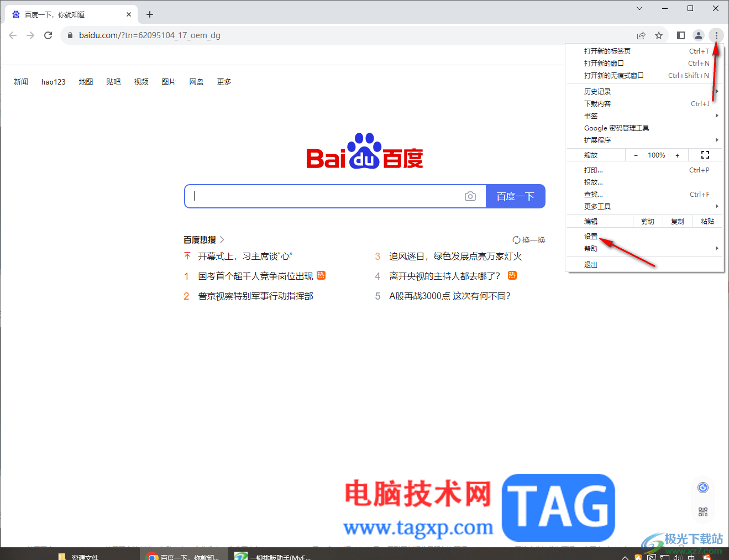Click the back navigation arrow

[x=13, y=35]
